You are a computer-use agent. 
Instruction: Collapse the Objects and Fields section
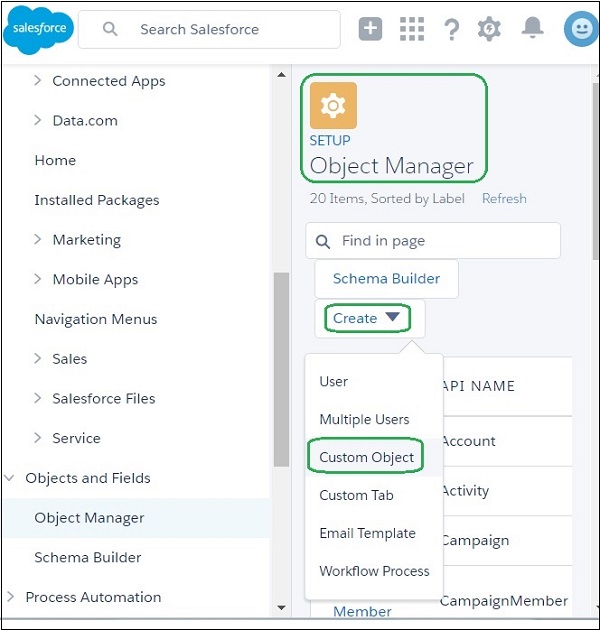pos(11,478)
